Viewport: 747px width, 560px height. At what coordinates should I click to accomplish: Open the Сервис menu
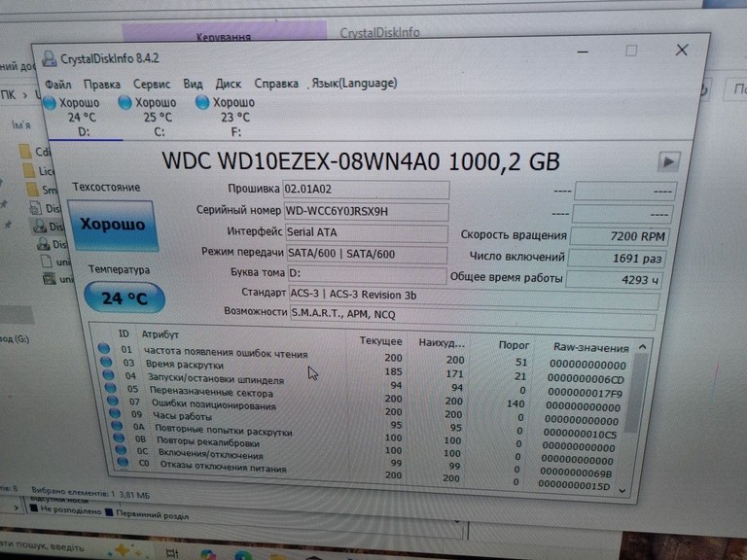point(152,85)
